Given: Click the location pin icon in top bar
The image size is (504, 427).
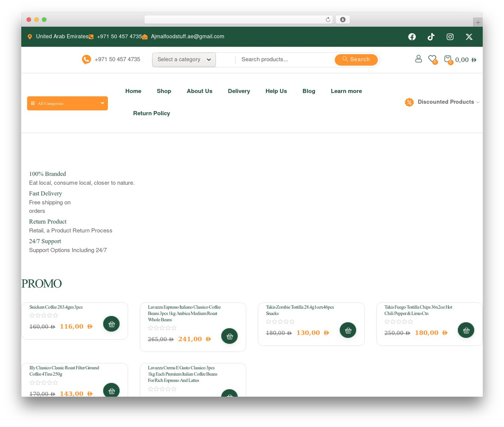Looking at the screenshot, I should 30,37.
